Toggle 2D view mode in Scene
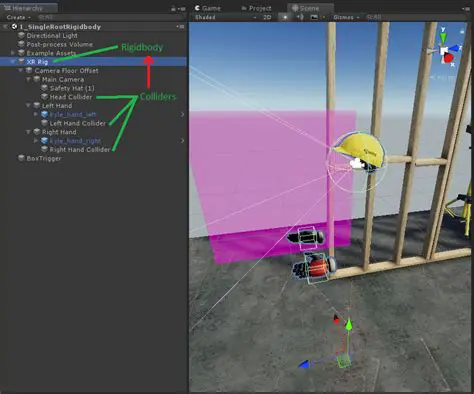474x394 pixels. click(267, 17)
